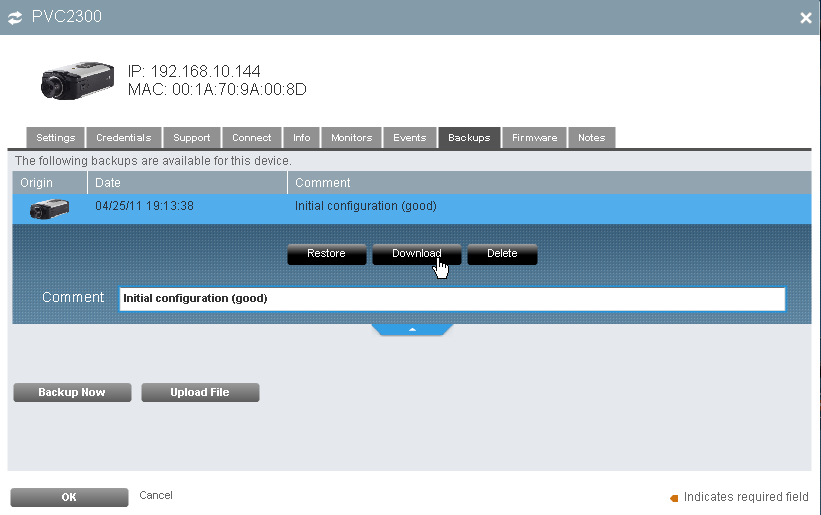Switch to the Credentials tab
This screenshot has width=821, height=515.
[124, 138]
